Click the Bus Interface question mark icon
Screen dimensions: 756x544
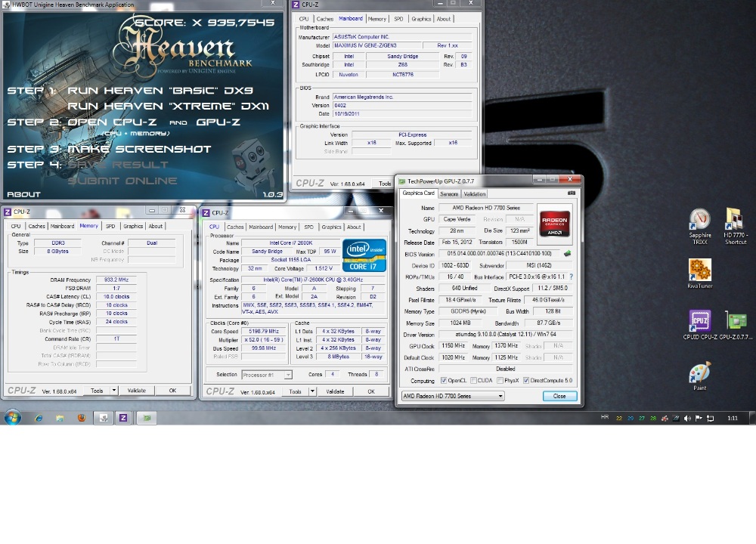click(x=572, y=277)
